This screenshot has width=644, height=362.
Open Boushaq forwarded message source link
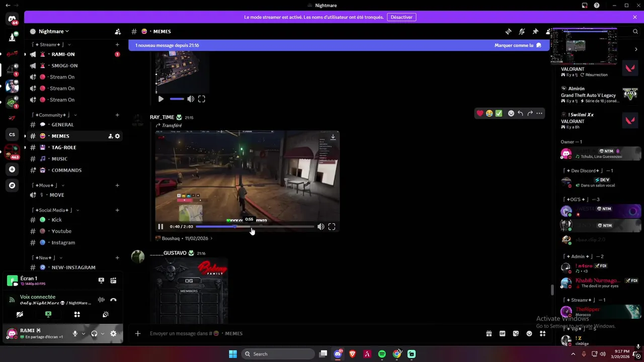click(184, 238)
